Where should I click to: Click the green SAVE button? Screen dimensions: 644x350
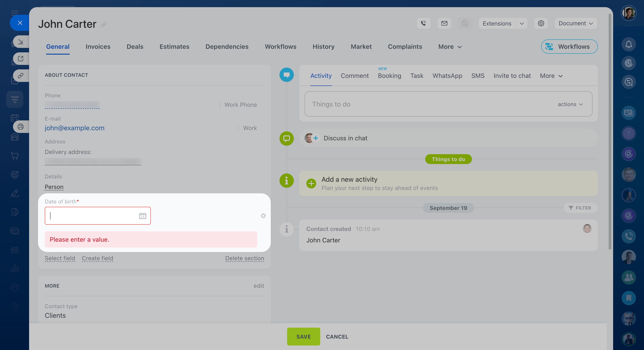point(303,337)
